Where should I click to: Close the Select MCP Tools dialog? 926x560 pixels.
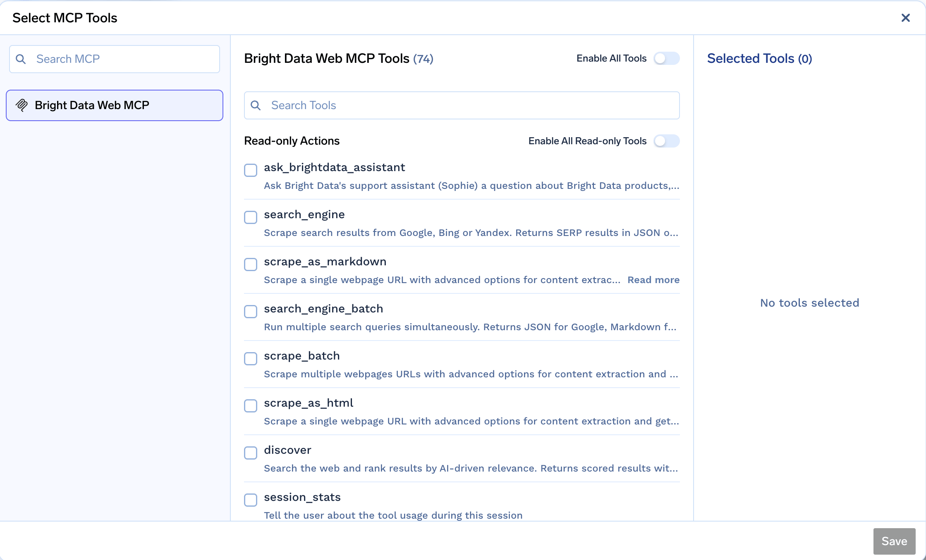tap(905, 18)
